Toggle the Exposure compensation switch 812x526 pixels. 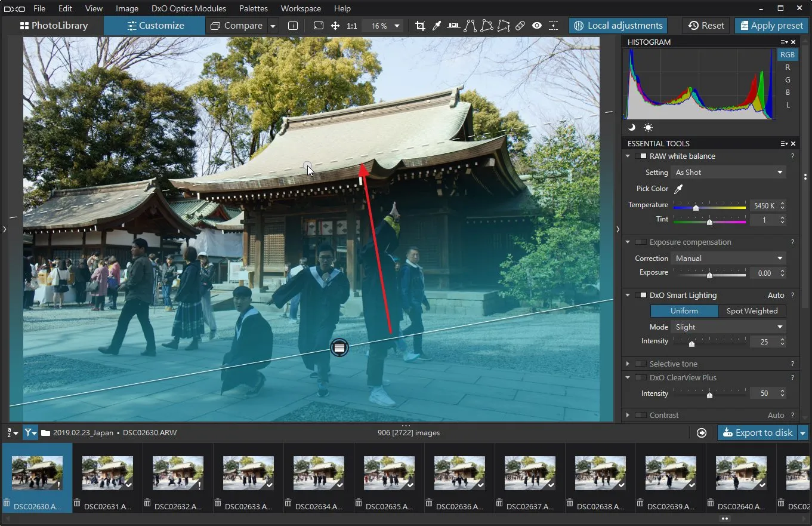point(640,242)
